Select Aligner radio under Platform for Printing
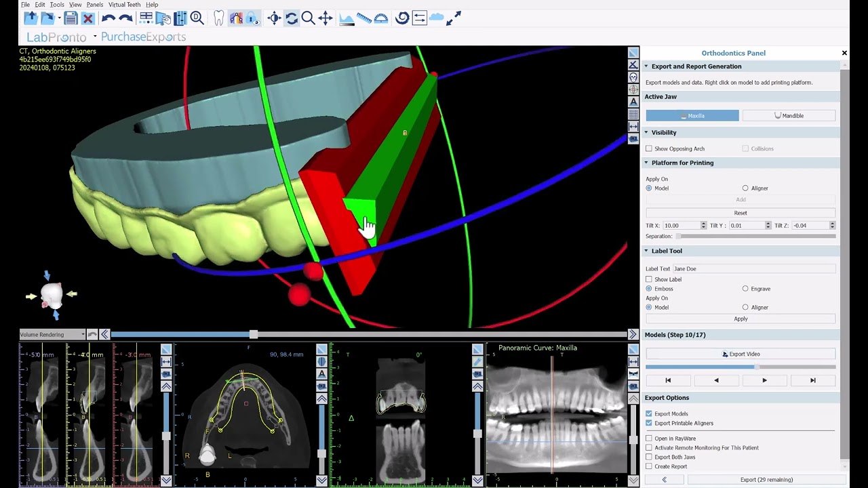868x488 pixels. (x=745, y=188)
